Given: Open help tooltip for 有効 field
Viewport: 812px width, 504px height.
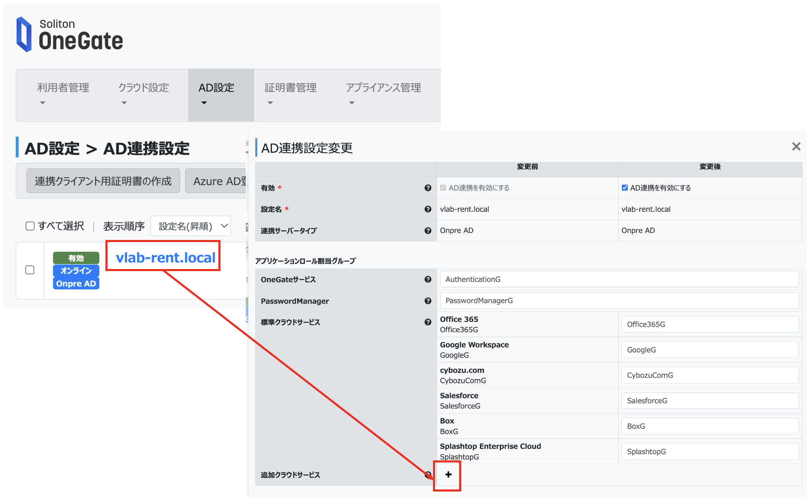Looking at the screenshot, I should tap(428, 188).
